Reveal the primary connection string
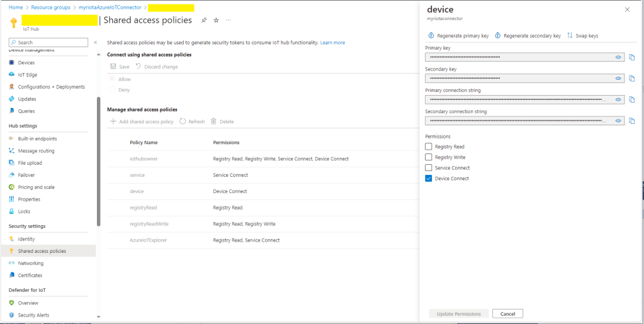Image resolution: width=644 pixels, height=324 pixels. pyautogui.click(x=618, y=99)
